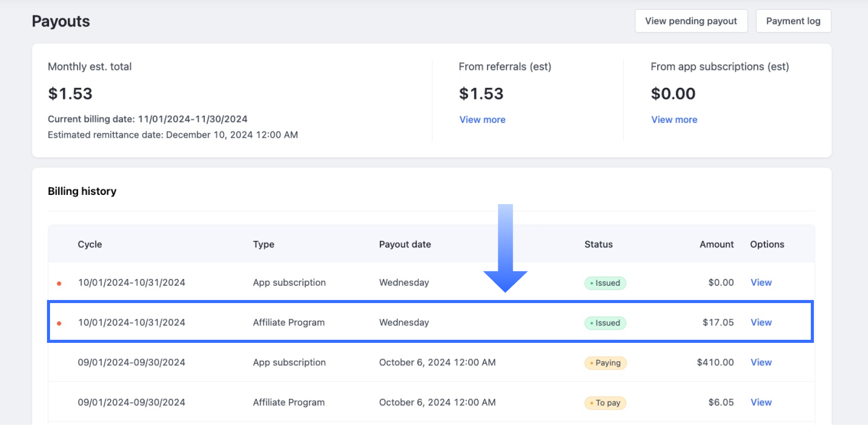
Task: View the $17.05 Affiliate Program payout
Action: (761, 322)
